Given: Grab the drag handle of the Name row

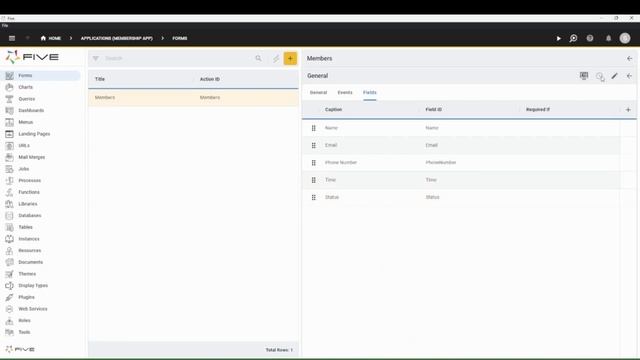Looking at the screenshot, I should [x=313, y=128].
